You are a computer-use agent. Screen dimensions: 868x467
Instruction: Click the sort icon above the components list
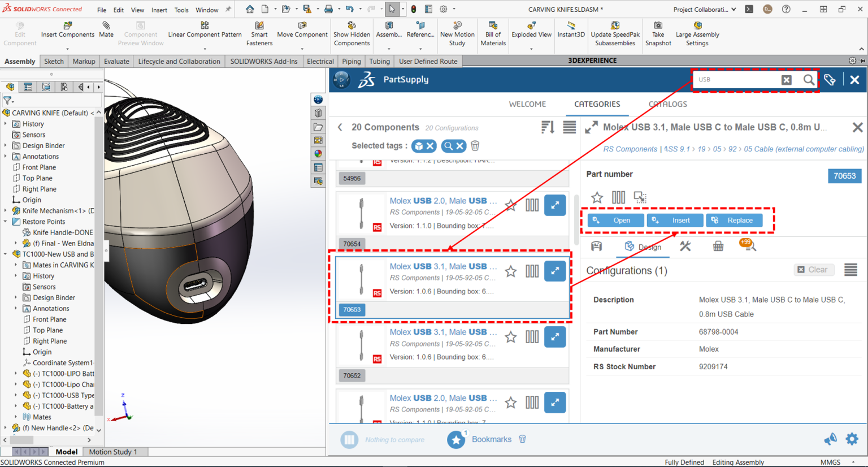click(x=546, y=127)
